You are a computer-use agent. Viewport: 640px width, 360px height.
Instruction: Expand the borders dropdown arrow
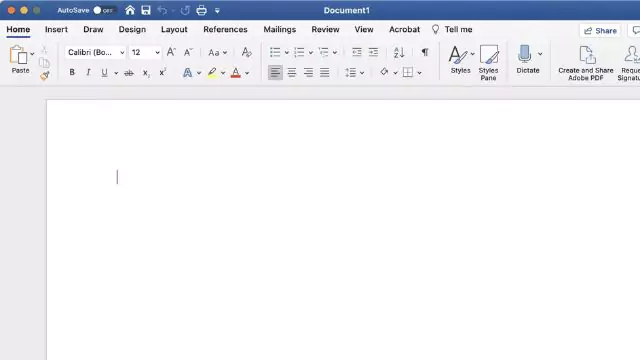419,73
